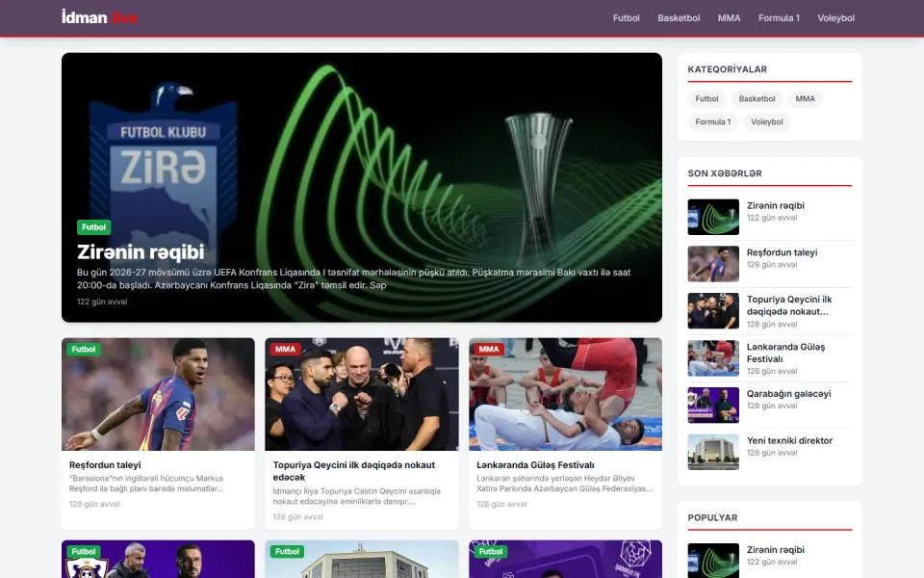Open the Reşfordun taleyi card image
Image resolution: width=924 pixels, height=578 pixels.
(158, 394)
